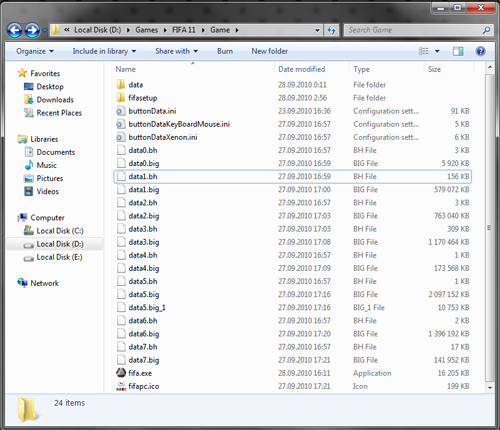Toggle the preview pane icon
The image size is (500, 430).
pyautogui.click(x=458, y=51)
